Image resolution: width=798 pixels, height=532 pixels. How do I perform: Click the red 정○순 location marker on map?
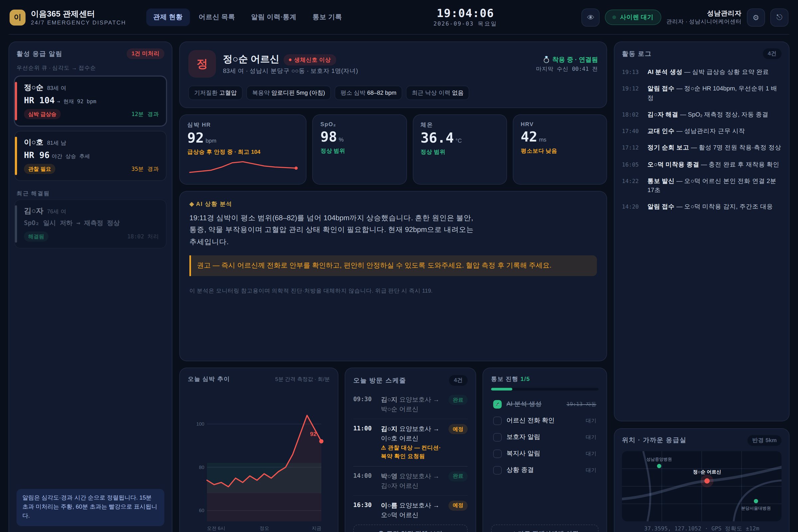(707, 481)
